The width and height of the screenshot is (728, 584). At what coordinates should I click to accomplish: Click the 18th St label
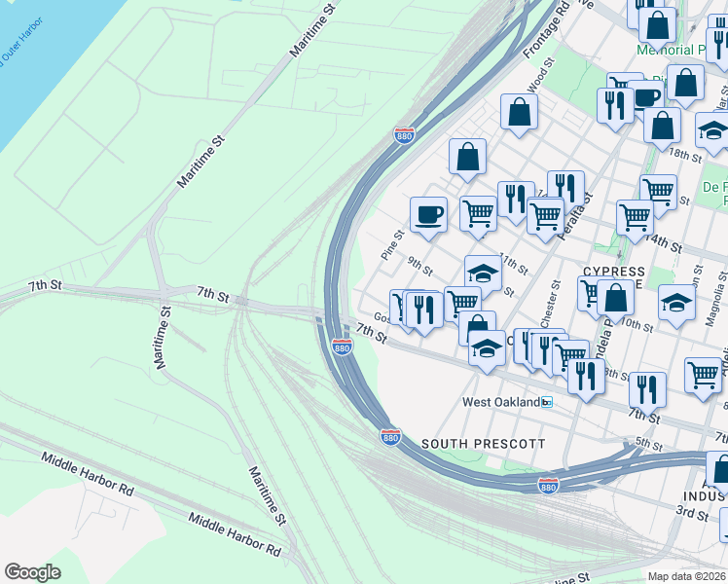685,155
